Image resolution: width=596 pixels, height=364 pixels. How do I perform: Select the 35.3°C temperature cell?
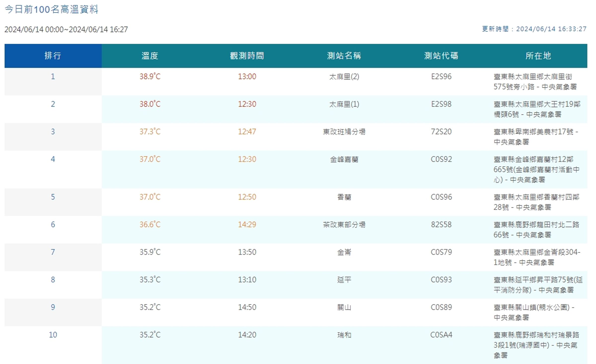(150, 280)
